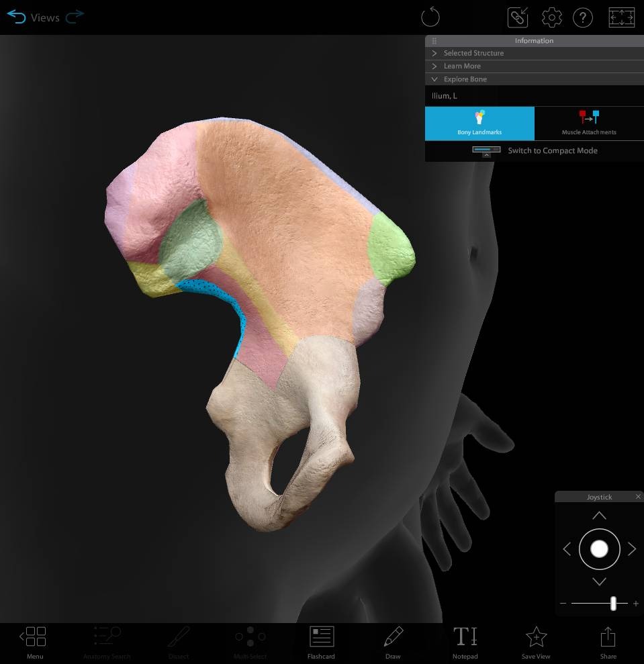
Task: Click the link tool icon in top bar
Action: point(518,17)
